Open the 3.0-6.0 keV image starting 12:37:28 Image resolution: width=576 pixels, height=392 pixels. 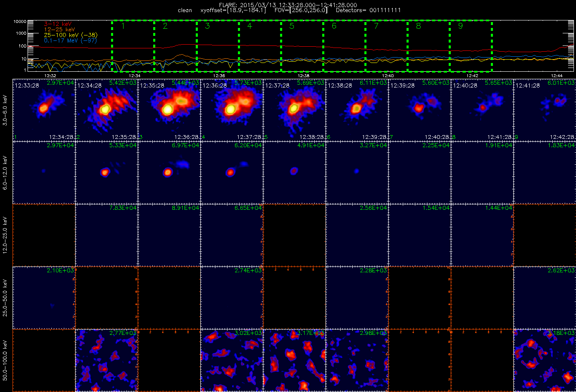coord(295,110)
